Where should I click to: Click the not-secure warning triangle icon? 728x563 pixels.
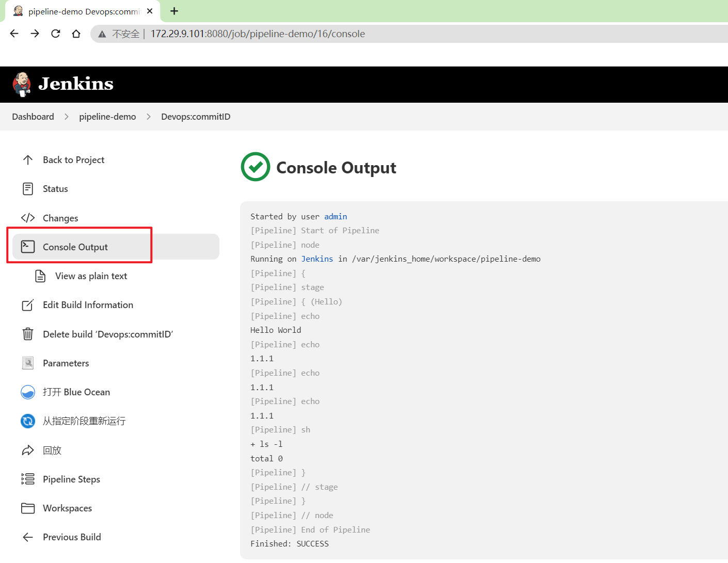[x=102, y=34]
